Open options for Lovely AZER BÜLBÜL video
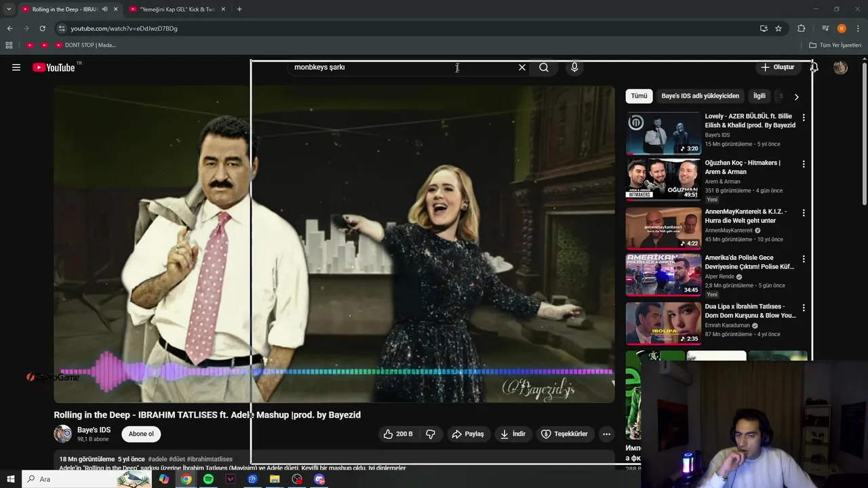This screenshot has height=488, width=868. tap(804, 117)
